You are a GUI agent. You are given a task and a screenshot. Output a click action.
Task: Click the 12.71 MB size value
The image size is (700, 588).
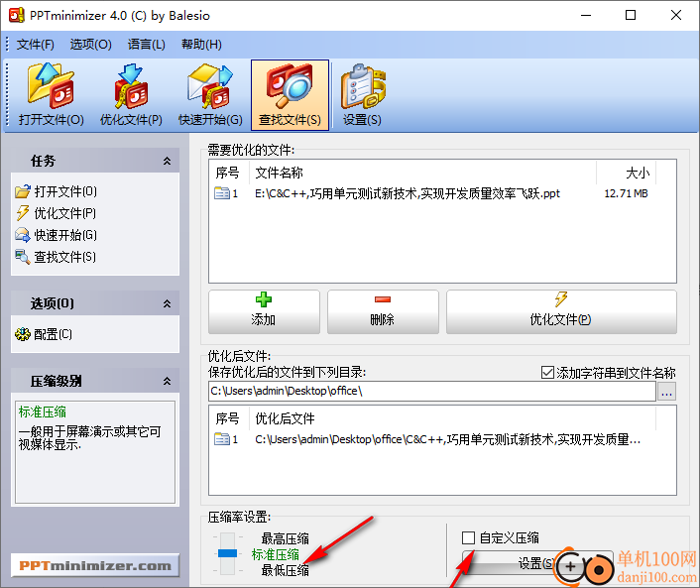[626, 193]
